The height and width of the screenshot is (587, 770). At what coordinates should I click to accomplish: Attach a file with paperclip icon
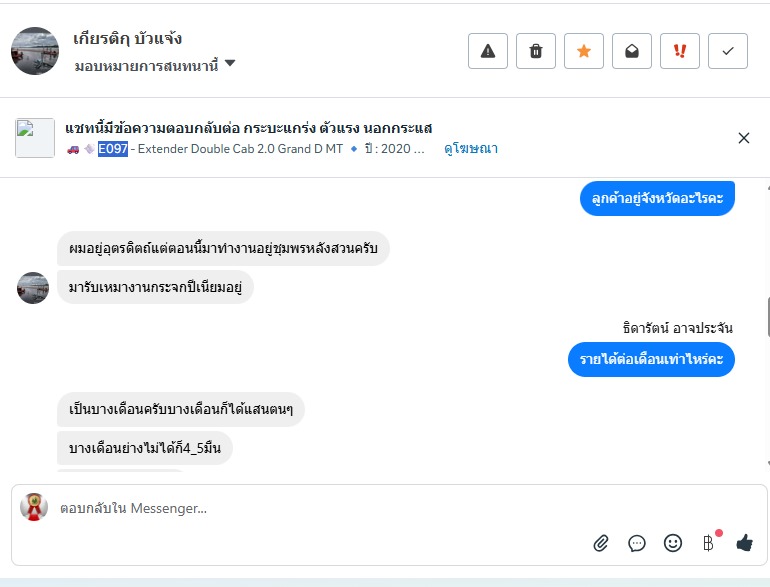(601, 543)
